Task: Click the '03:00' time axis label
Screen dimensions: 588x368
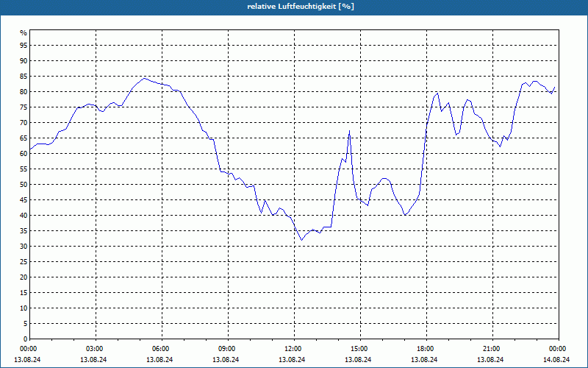Action: coord(94,349)
